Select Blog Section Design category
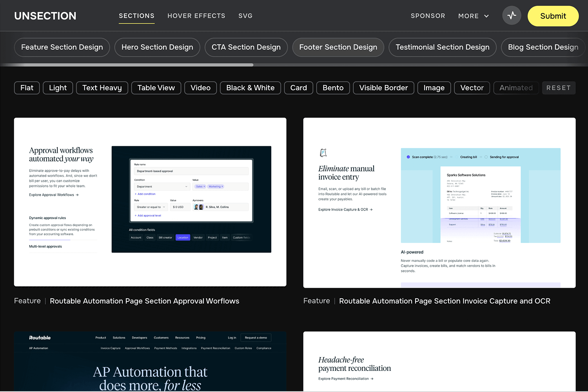The image size is (588, 392). click(543, 47)
